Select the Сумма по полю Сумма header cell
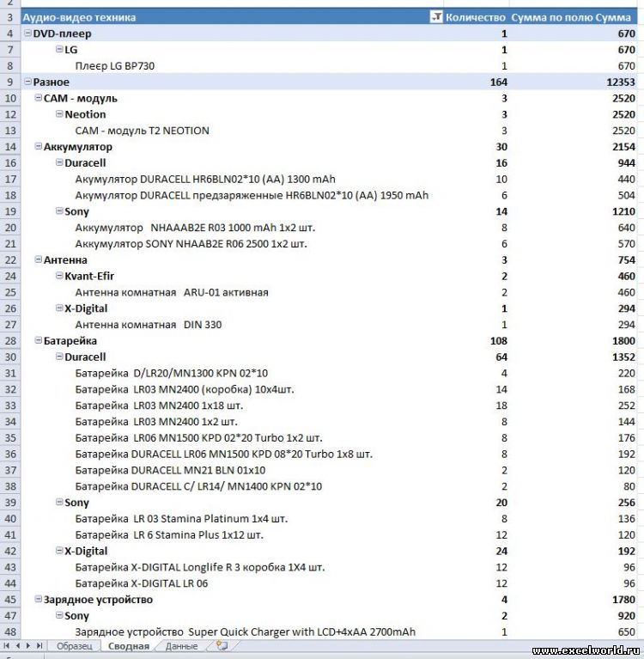The width and height of the screenshot is (644, 659). pyautogui.click(x=573, y=17)
